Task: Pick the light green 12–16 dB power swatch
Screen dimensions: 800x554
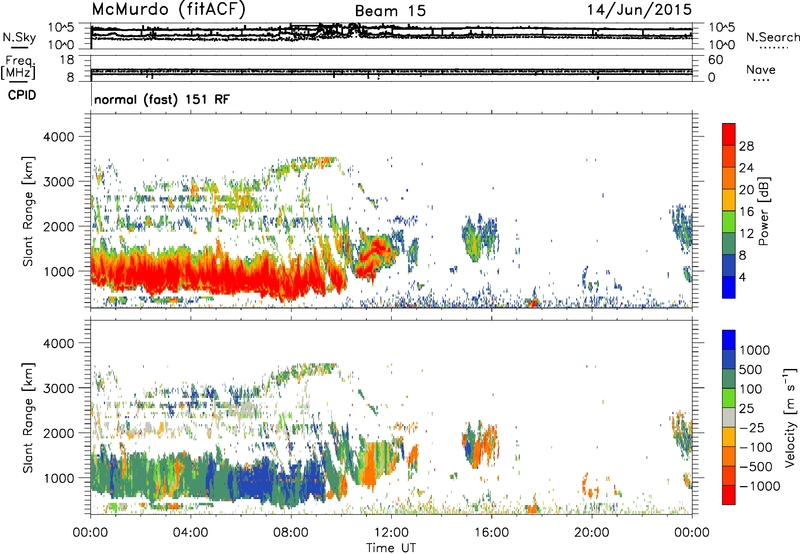Action: point(729,222)
